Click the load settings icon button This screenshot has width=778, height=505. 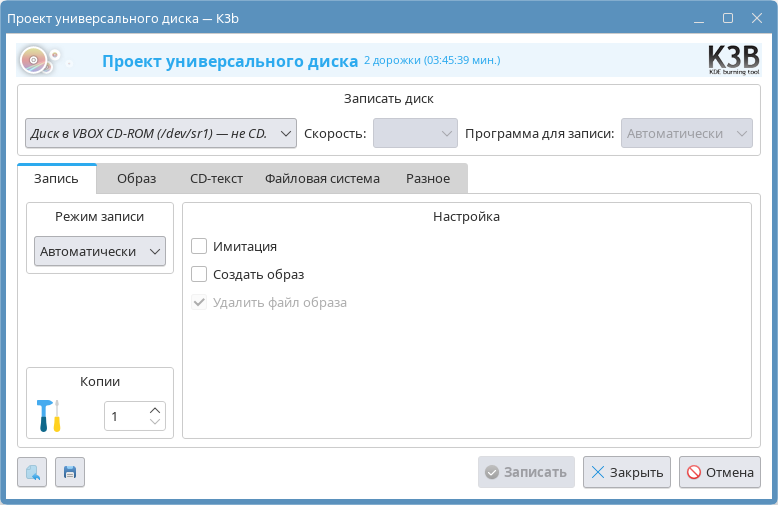click(x=32, y=472)
